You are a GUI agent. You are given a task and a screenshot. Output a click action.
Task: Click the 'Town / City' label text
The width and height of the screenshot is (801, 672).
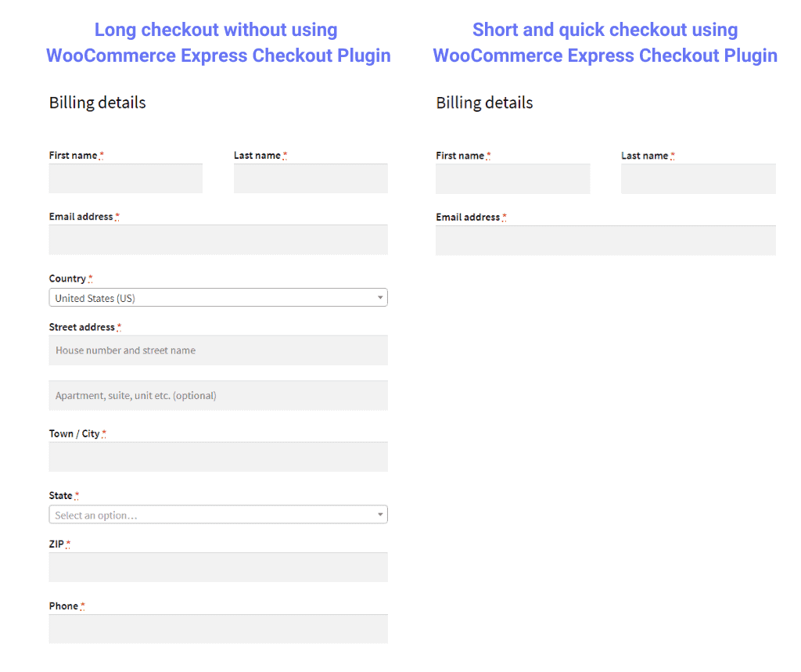[74, 433]
